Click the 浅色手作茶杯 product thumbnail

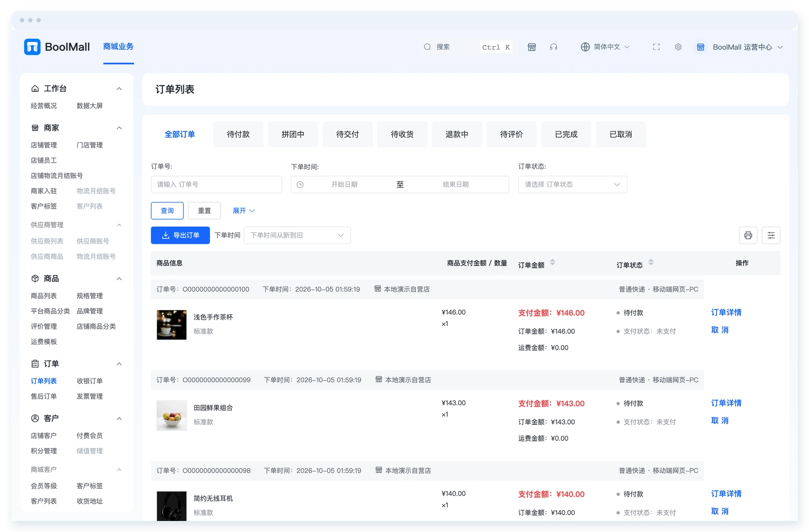171,325
